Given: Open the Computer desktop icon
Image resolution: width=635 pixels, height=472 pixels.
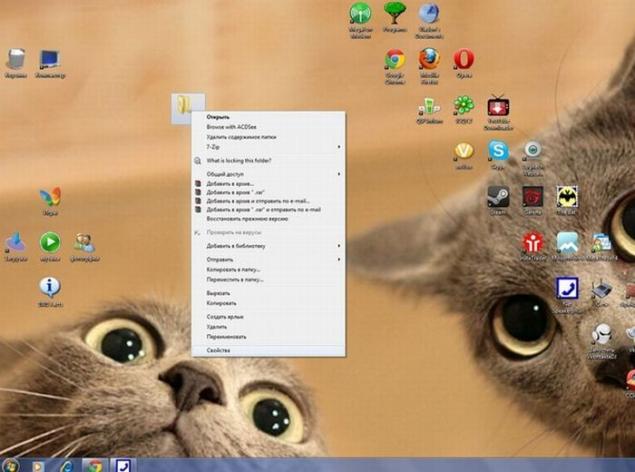Looking at the screenshot, I should click(x=50, y=60).
